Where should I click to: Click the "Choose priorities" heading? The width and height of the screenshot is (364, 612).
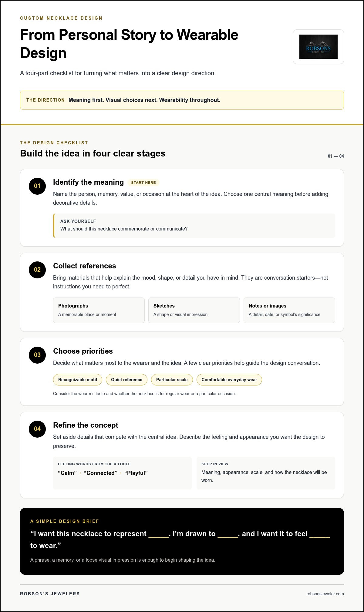pyautogui.click(x=83, y=351)
